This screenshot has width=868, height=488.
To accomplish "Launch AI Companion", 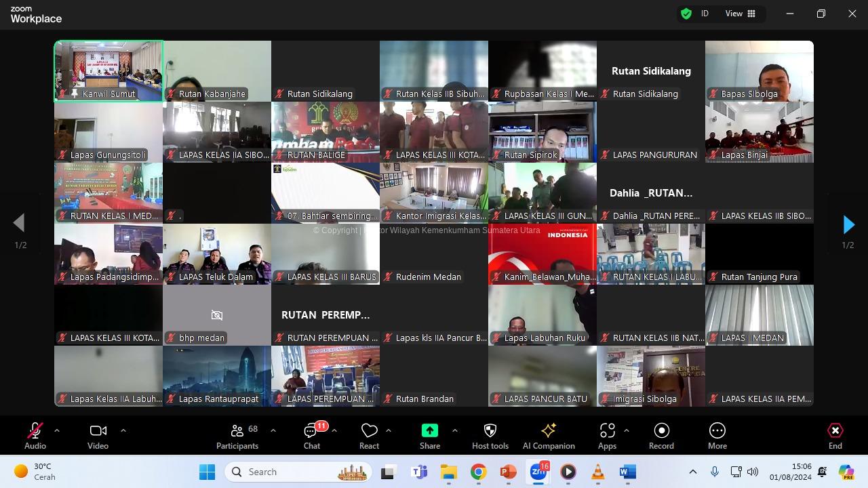I will pyautogui.click(x=549, y=436).
